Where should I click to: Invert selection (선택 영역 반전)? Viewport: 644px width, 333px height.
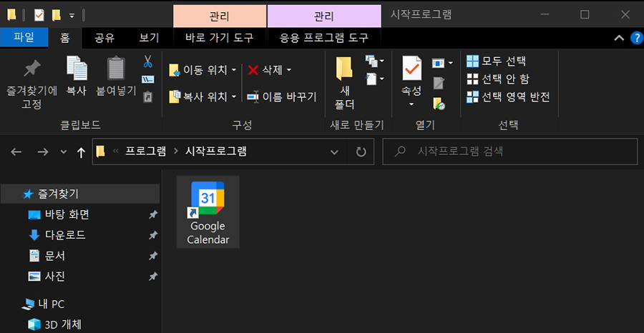pos(508,96)
